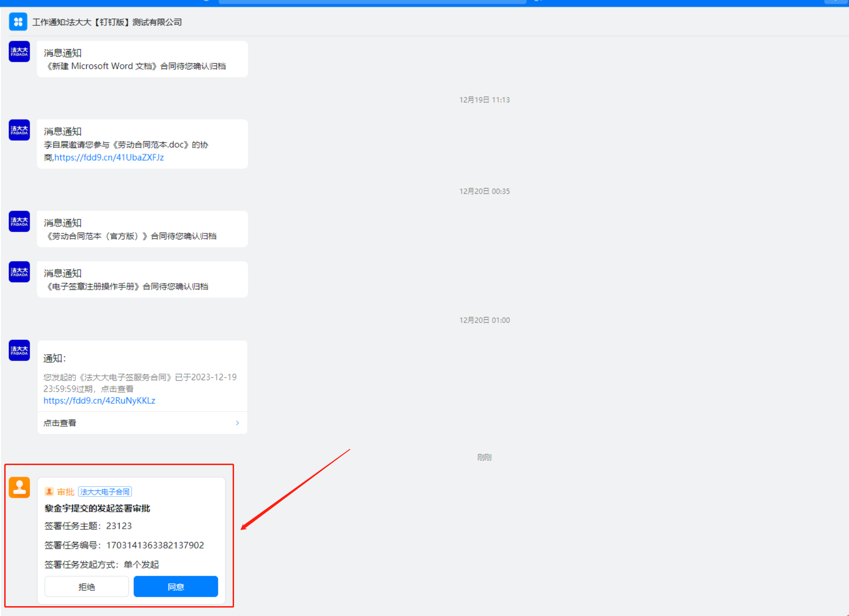Click the orange 审批 label text
The width and height of the screenshot is (849, 616).
[x=66, y=492]
